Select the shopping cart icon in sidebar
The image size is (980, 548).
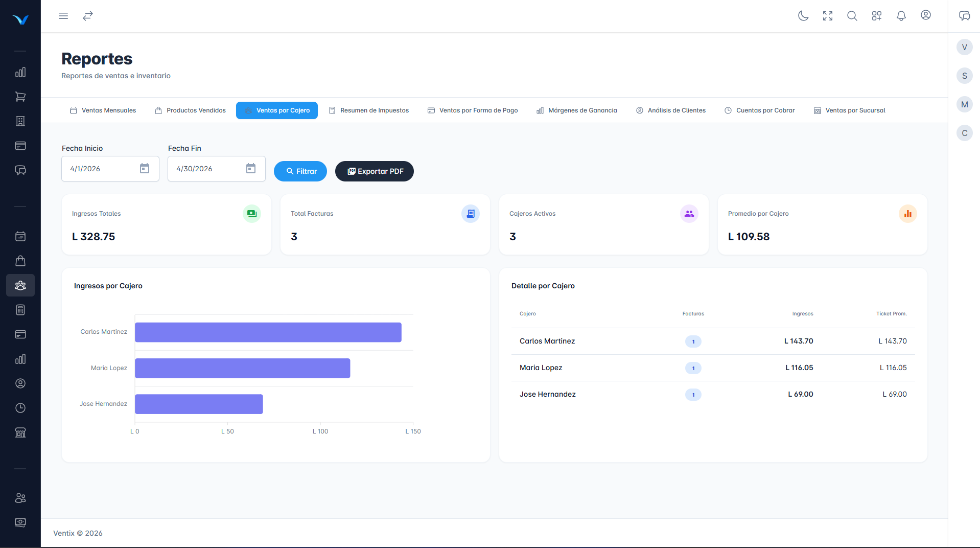20,97
